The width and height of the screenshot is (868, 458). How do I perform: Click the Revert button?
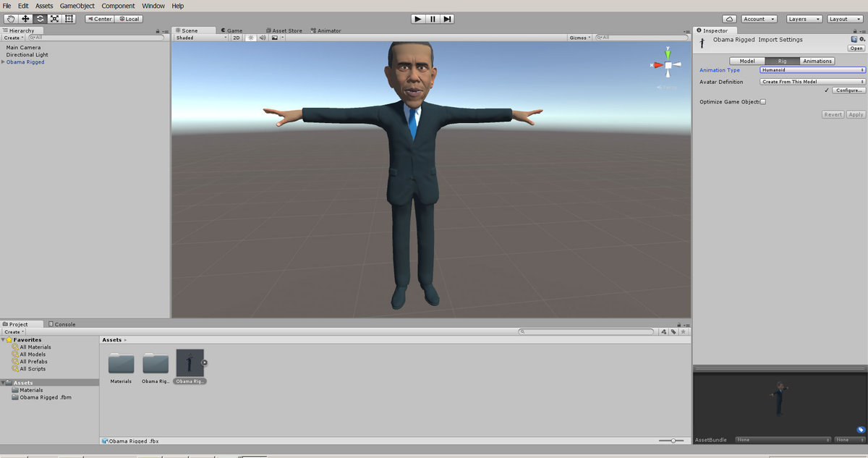click(833, 114)
